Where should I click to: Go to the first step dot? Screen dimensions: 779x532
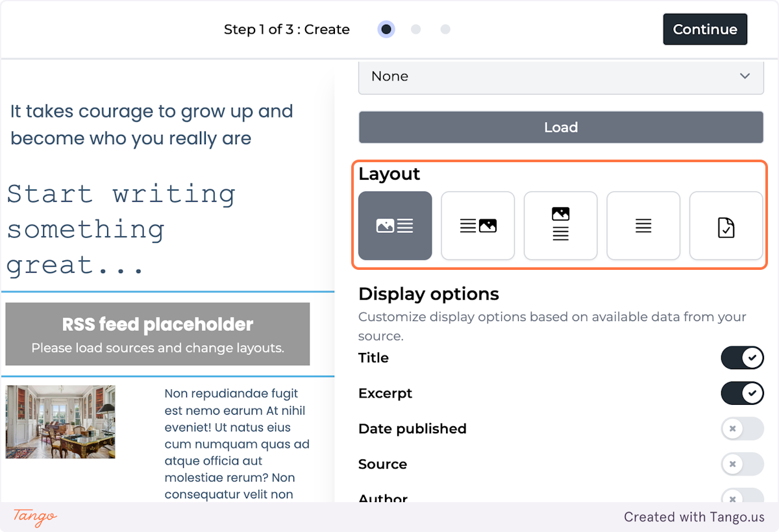click(386, 29)
